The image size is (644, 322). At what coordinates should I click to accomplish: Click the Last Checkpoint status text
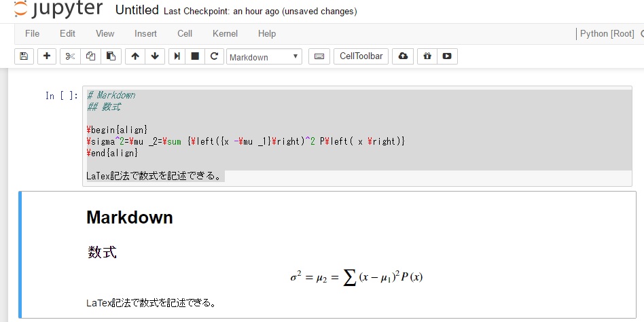pos(260,12)
